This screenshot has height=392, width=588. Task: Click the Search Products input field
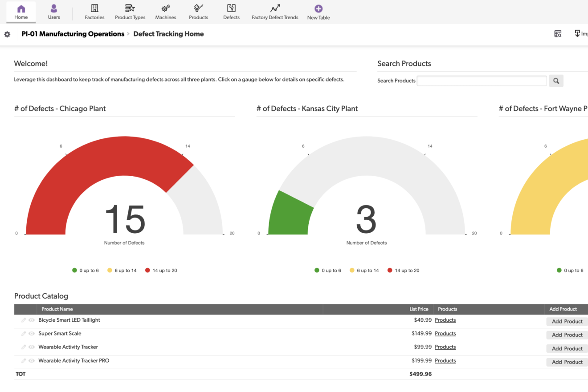[482, 81]
